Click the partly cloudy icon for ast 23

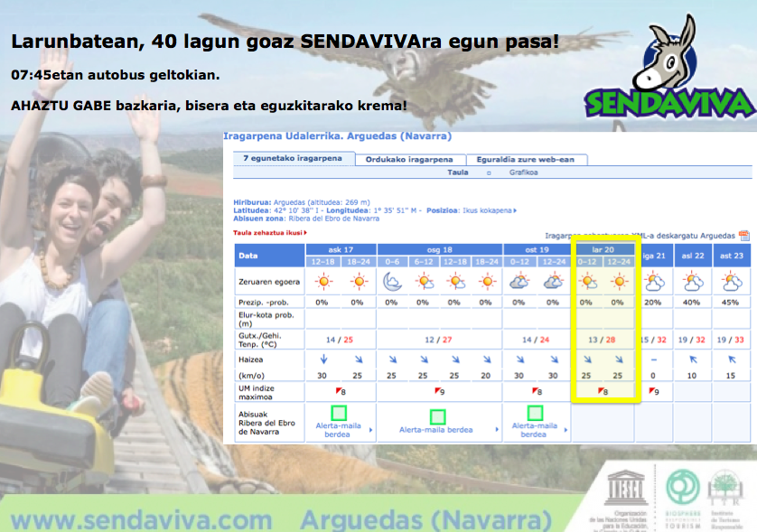click(x=732, y=282)
